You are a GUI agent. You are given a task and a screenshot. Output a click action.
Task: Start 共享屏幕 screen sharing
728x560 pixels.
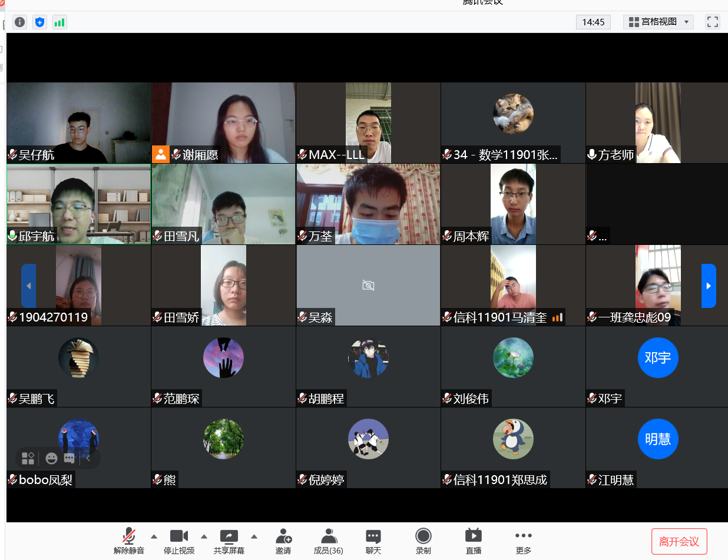pyautogui.click(x=229, y=541)
